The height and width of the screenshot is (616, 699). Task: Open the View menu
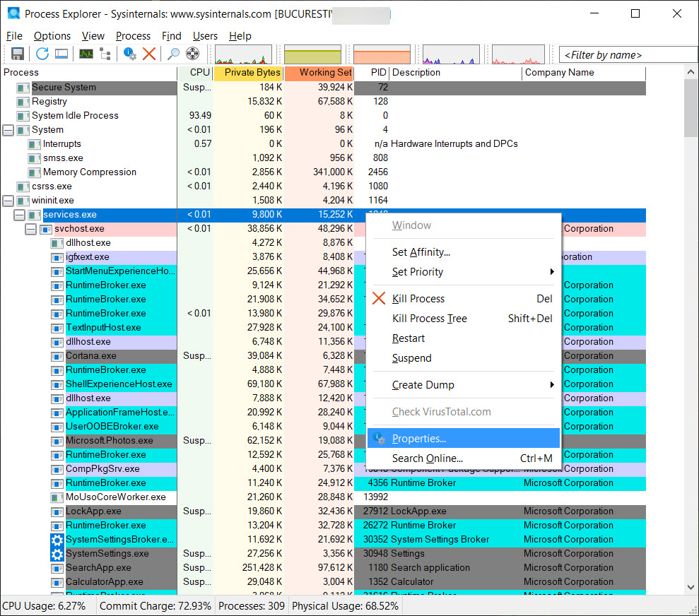point(93,36)
